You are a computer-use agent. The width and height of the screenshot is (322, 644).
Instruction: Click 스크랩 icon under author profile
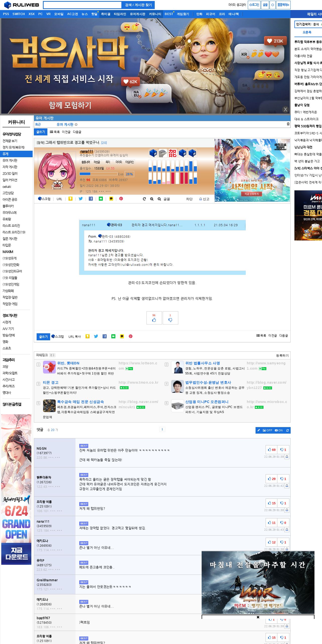[44, 199]
